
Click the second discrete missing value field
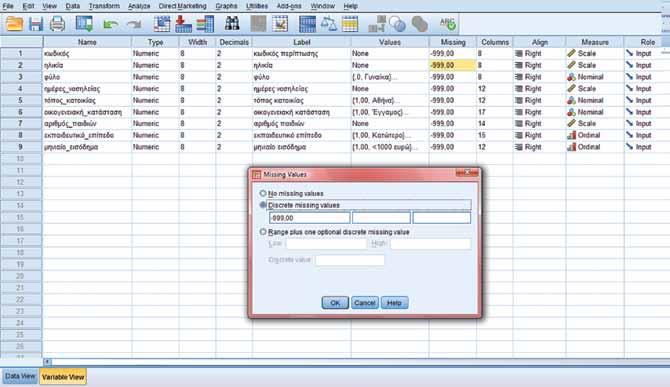pyautogui.click(x=381, y=218)
